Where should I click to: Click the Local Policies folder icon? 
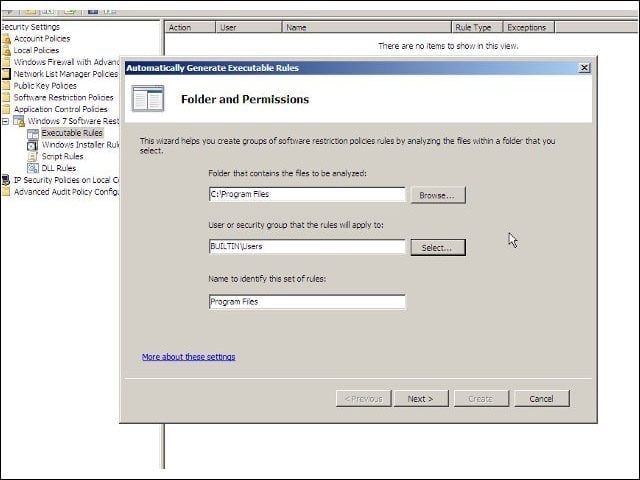6,51
